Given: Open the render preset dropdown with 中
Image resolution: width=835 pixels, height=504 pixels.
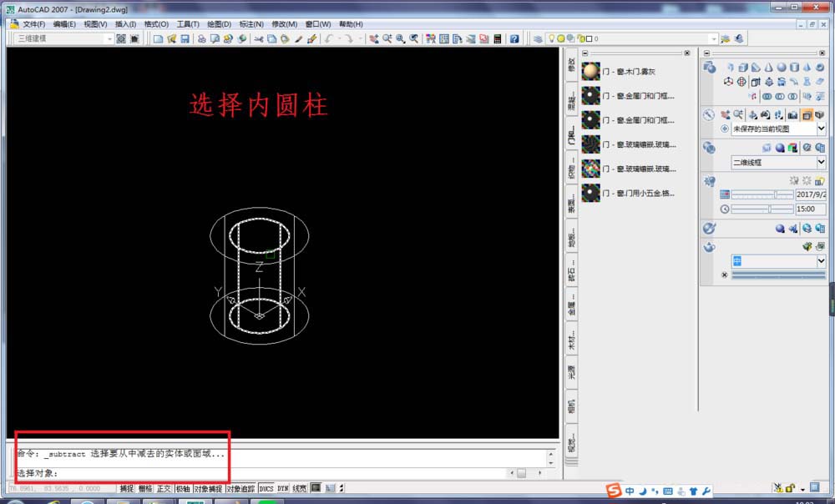Looking at the screenshot, I should coord(821,261).
